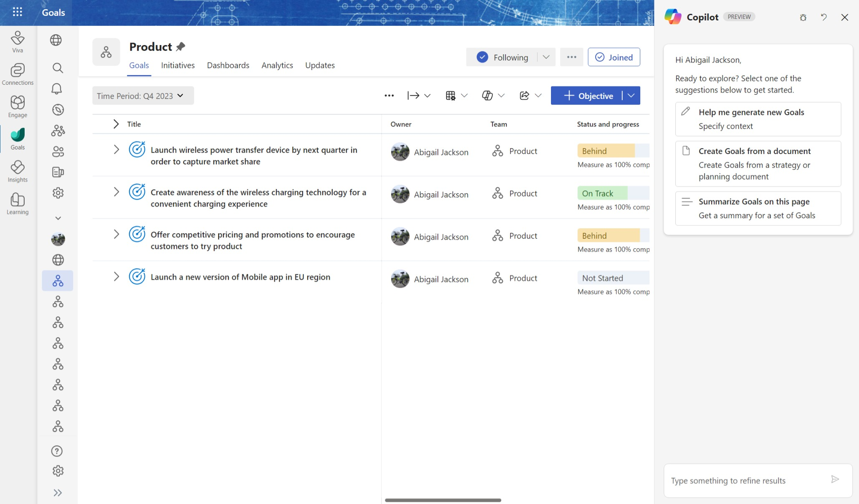The height and width of the screenshot is (504, 859).
Task: Click the Copilot settings gear icon
Action: coord(803,17)
